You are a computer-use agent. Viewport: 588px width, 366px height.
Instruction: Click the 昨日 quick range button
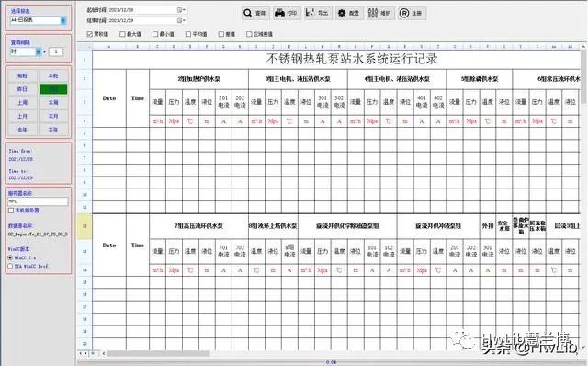click(22, 89)
